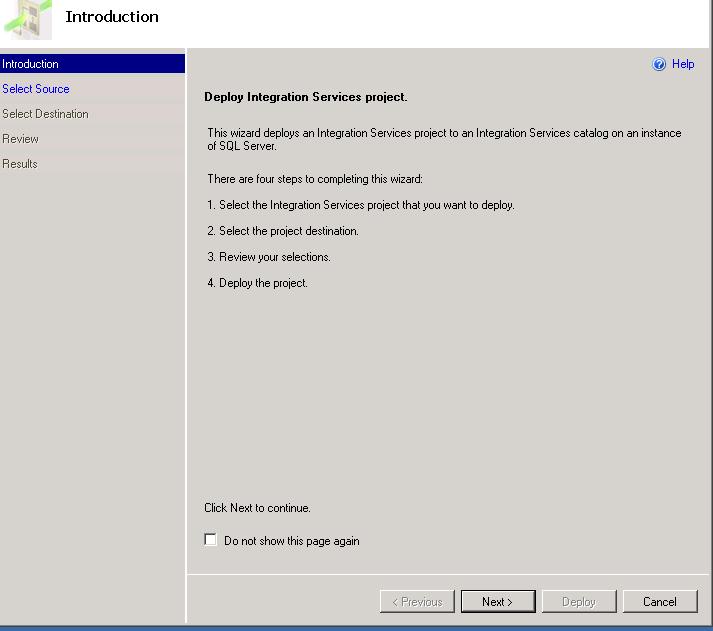The height and width of the screenshot is (631, 713).
Task: Enable Do not show this page again
Action: [211, 540]
